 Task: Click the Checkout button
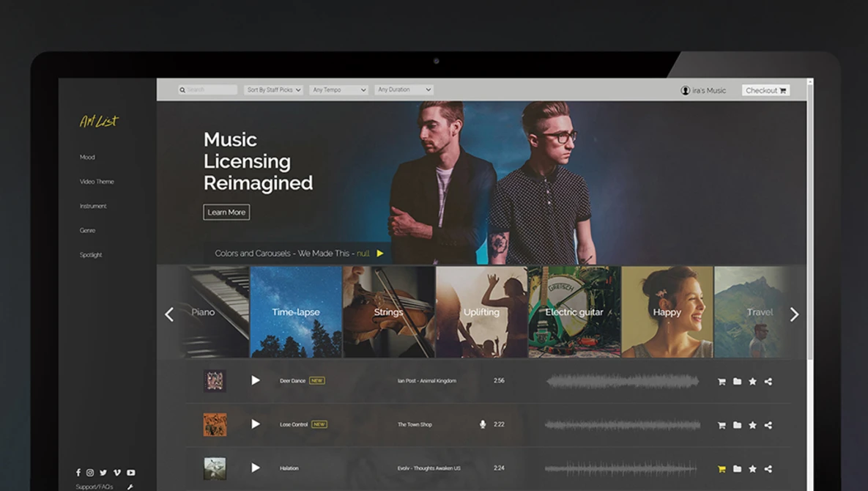[x=765, y=90]
